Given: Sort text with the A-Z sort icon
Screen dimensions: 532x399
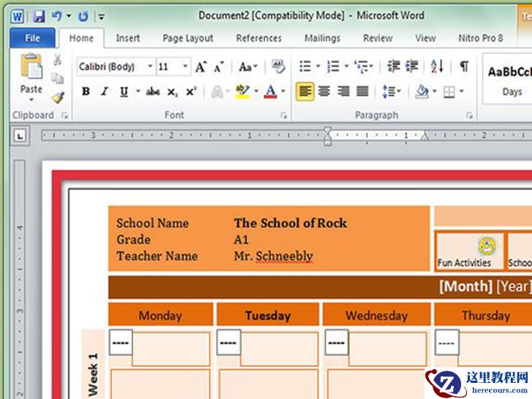Looking at the screenshot, I should coord(437,66).
